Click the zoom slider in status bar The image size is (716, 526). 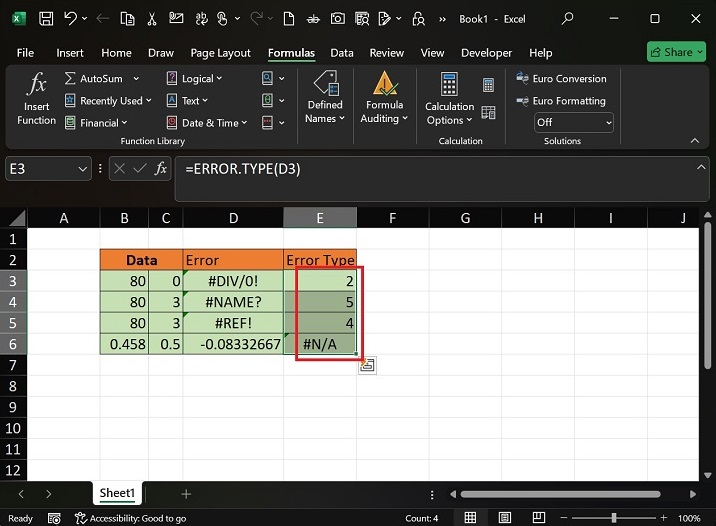(613, 518)
